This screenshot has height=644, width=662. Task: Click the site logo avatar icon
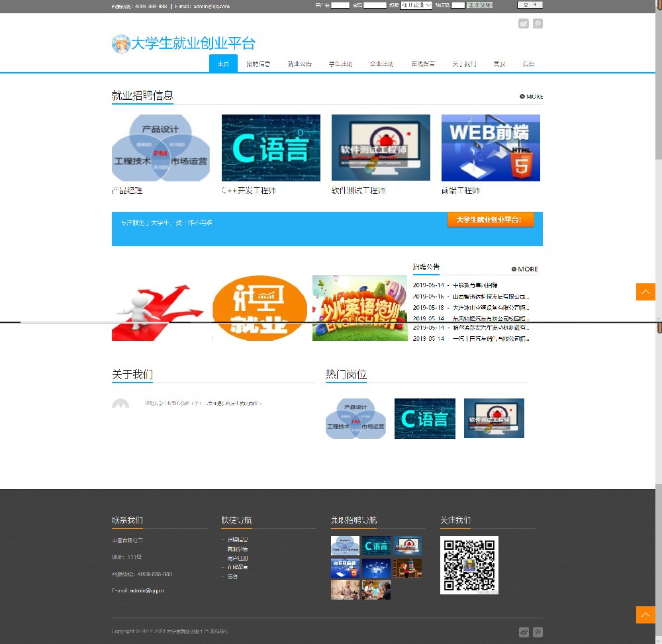point(120,44)
